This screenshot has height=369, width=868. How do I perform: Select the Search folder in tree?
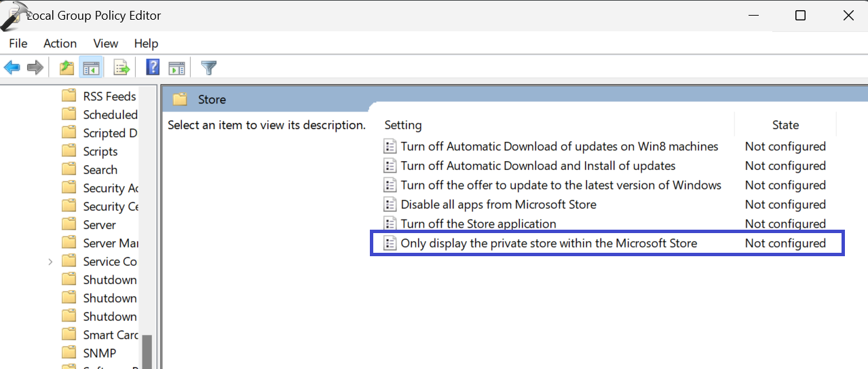click(x=100, y=170)
